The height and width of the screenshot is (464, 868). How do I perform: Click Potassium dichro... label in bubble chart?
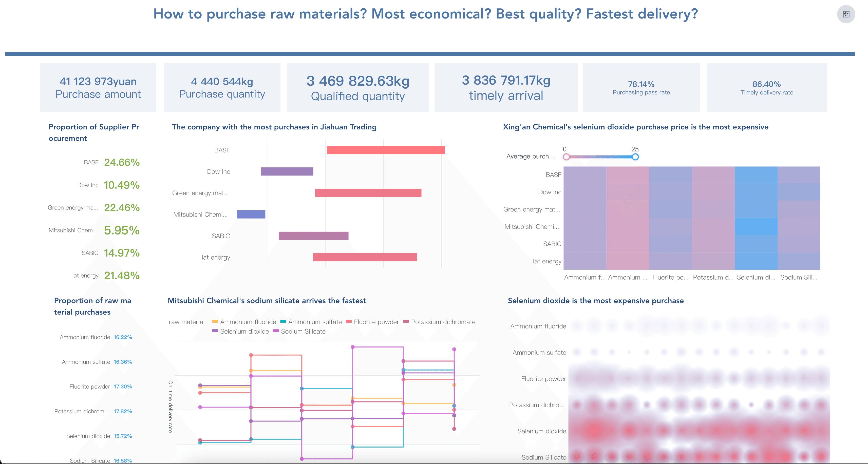point(536,405)
